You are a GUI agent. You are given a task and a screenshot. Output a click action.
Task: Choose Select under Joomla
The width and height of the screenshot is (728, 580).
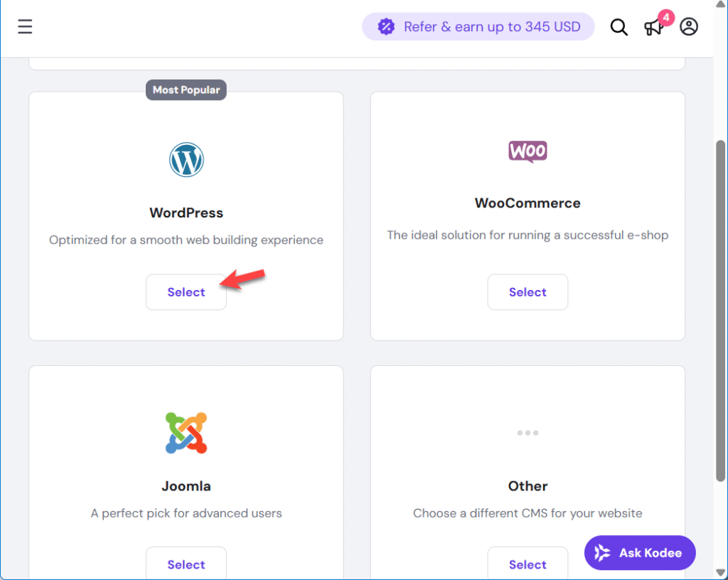[186, 564]
